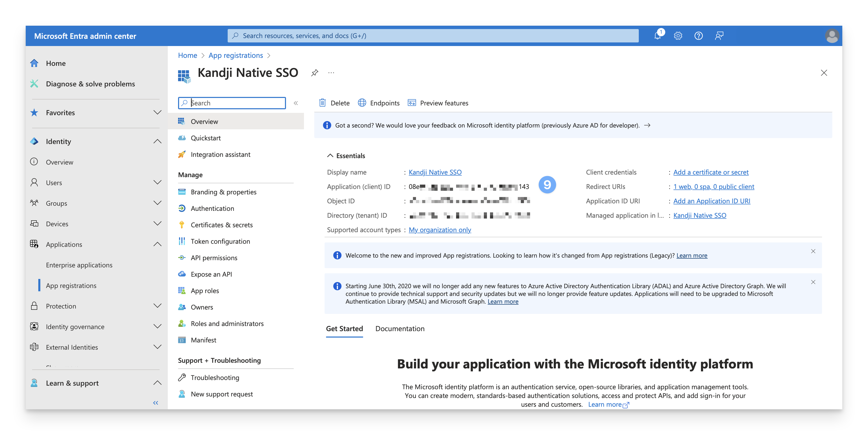
Task: Expand the Protection submenu
Action: point(157,306)
